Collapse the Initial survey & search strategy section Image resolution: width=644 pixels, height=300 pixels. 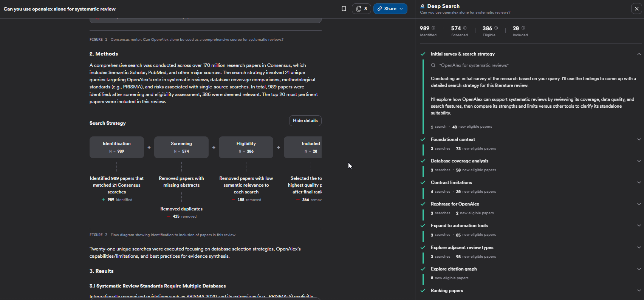tap(639, 54)
